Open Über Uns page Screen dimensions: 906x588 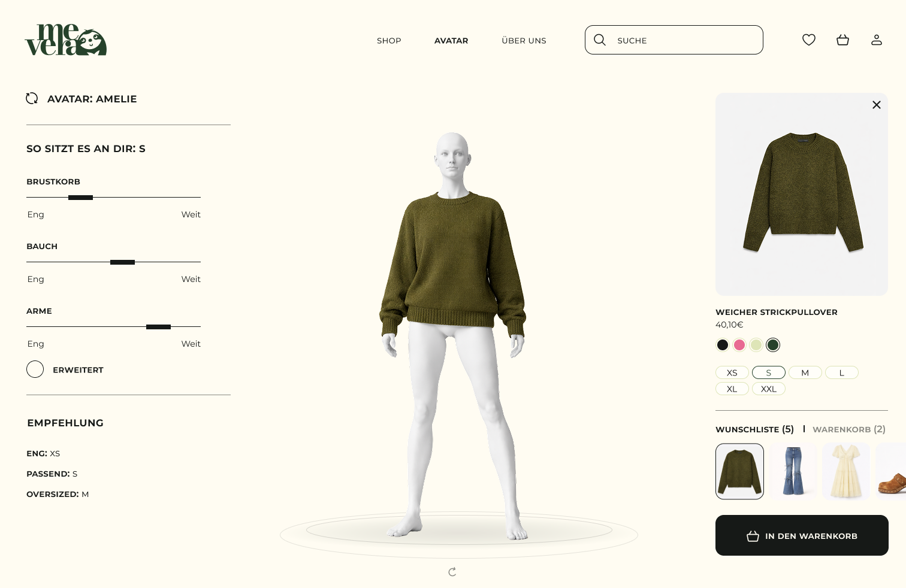[524, 41]
